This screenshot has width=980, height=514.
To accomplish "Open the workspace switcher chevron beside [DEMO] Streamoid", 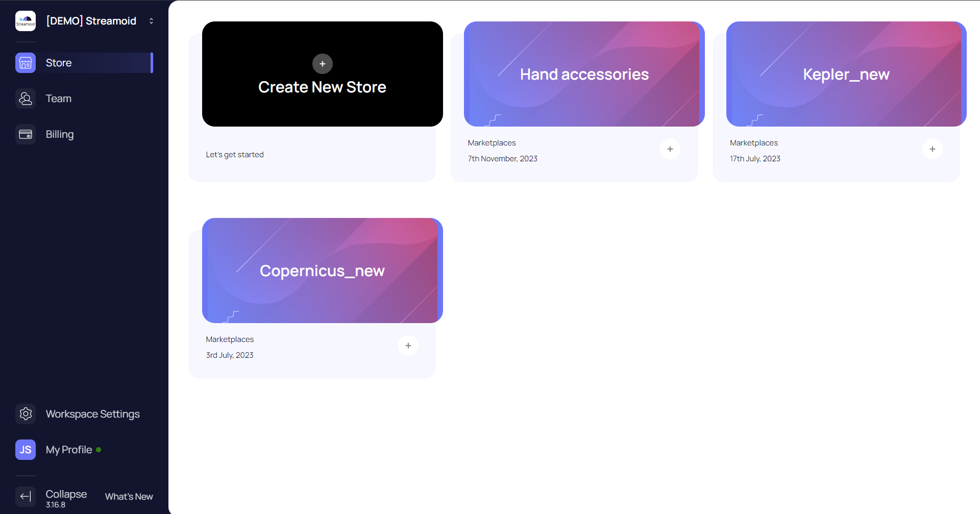I will [151, 21].
